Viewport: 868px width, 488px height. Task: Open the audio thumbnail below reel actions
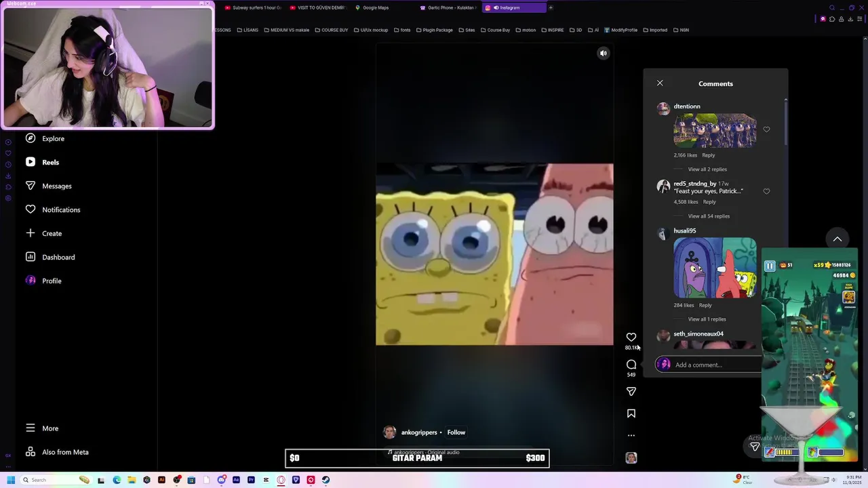[631, 458]
